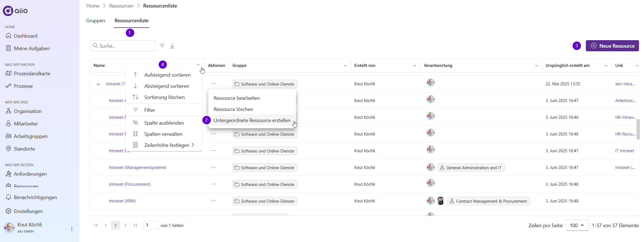Image resolution: width=644 pixels, height=242 pixels.
Task: Click Contract Management & Procurement tag
Action: click(488, 201)
